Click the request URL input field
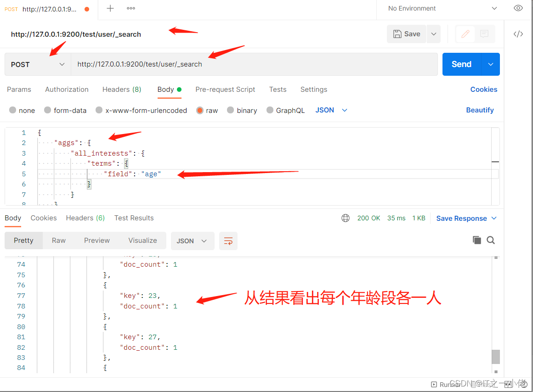Image resolution: width=533 pixels, height=392 pixels. tap(254, 64)
